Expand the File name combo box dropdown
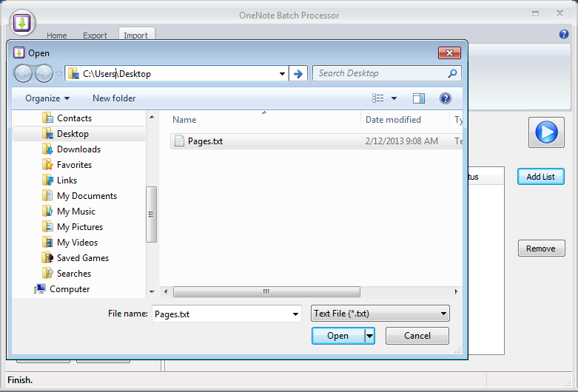This screenshot has height=392, width=578. click(295, 314)
